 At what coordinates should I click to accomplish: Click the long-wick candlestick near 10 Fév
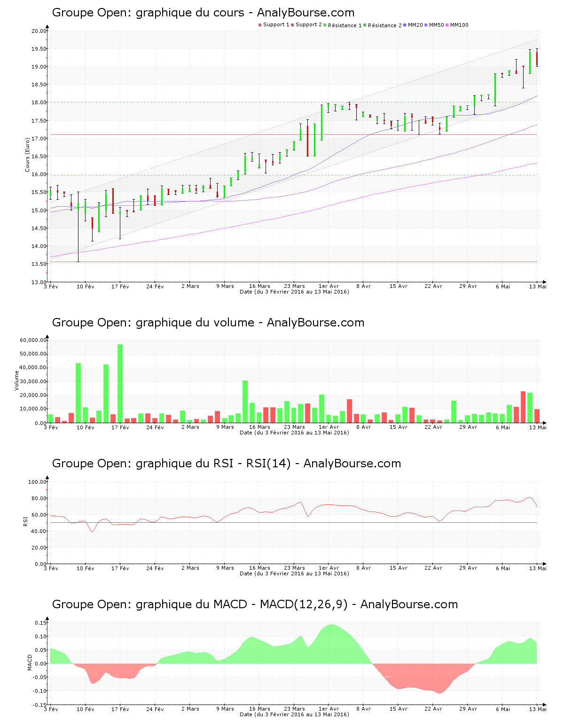[x=78, y=225]
